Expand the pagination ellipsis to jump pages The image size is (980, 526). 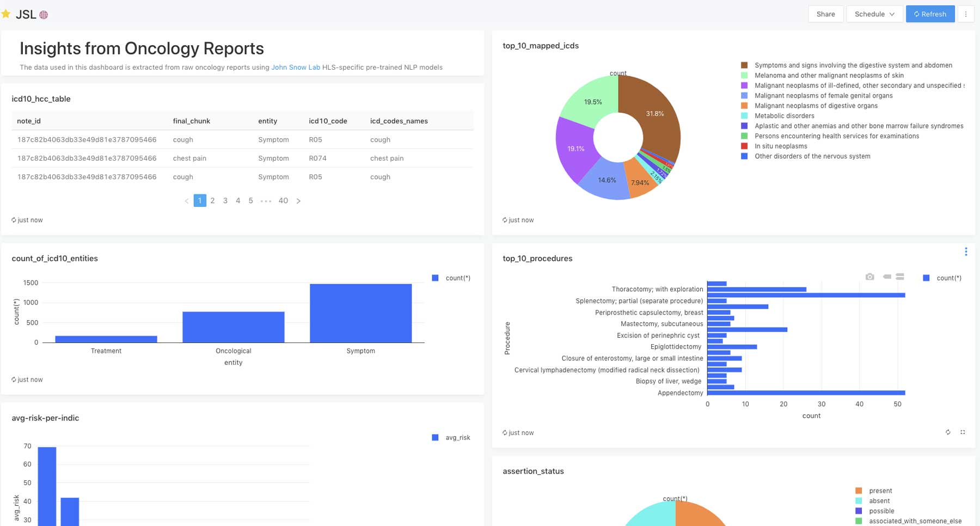[x=266, y=201]
